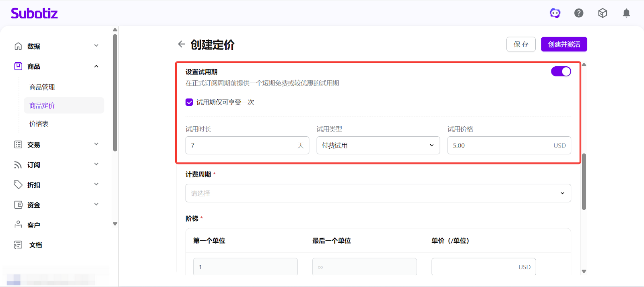This screenshot has width=644, height=287.
Task: Open notifications bell icon
Action: (x=626, y=13)
